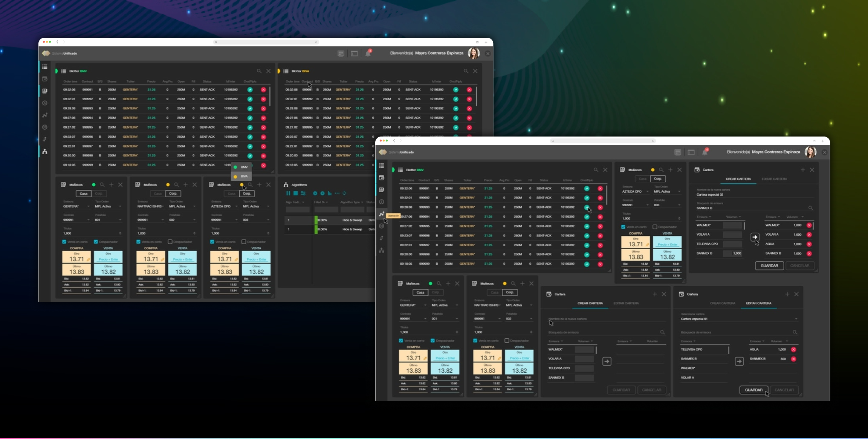Click transfer arrow in Cartera especial 01 panel
The image size is (868, 439).
739,361
